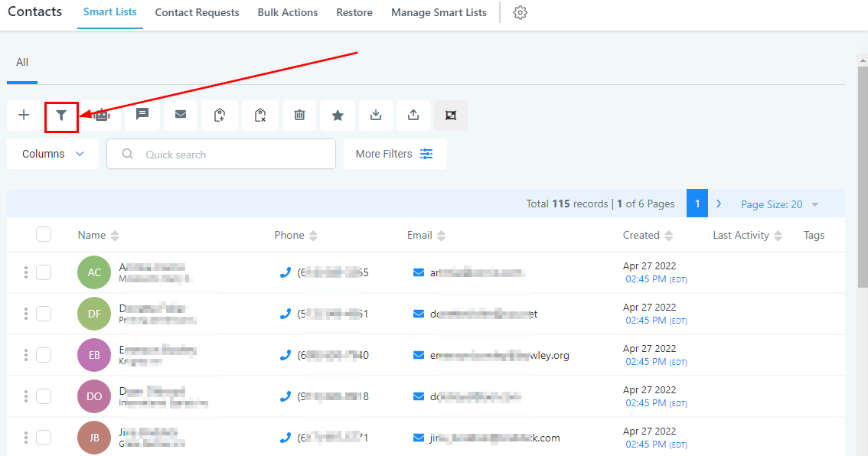
Task: Select the checkbox for contact DO
Action: click(44, 396)
